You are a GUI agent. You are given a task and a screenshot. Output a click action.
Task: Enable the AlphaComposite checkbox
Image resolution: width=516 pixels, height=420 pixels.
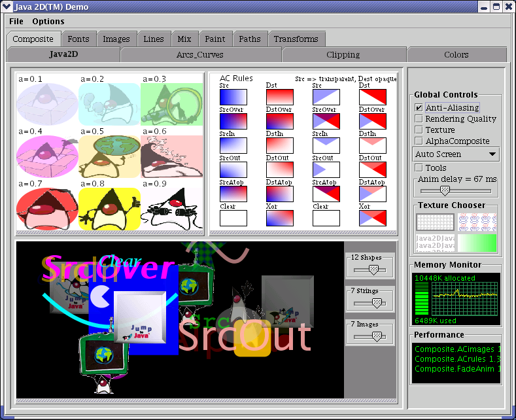pyautogui.click(x=419, y=141)
